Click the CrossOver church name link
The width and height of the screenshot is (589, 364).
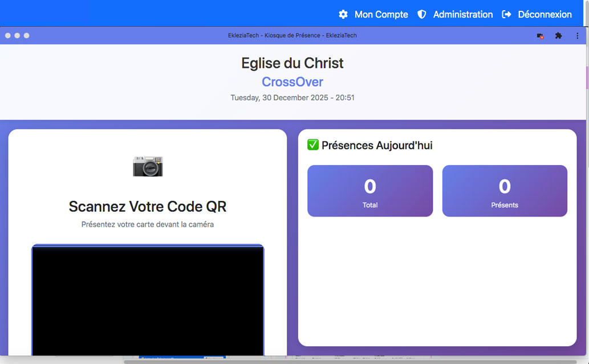(x=292, y=81)
